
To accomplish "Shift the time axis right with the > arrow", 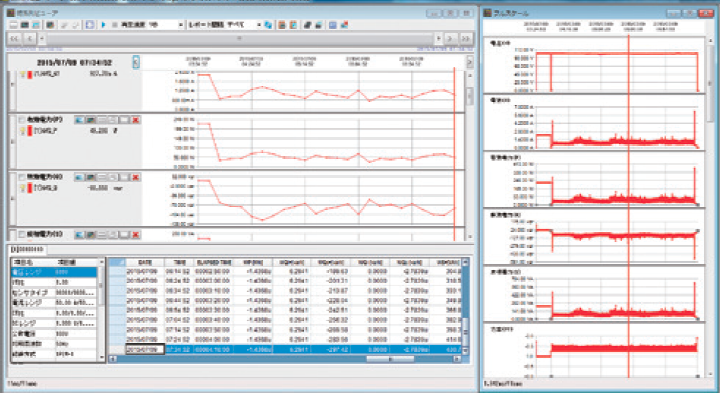I will [469, 62].
